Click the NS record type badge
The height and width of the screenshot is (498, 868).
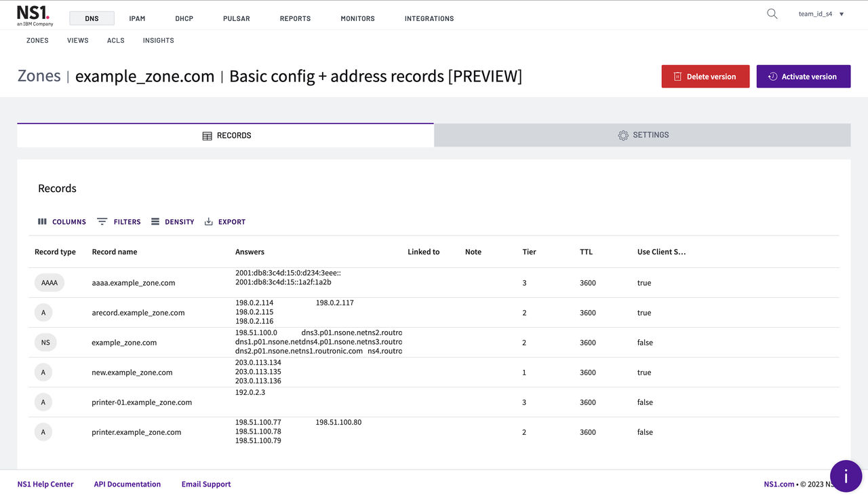pos(45,343)
